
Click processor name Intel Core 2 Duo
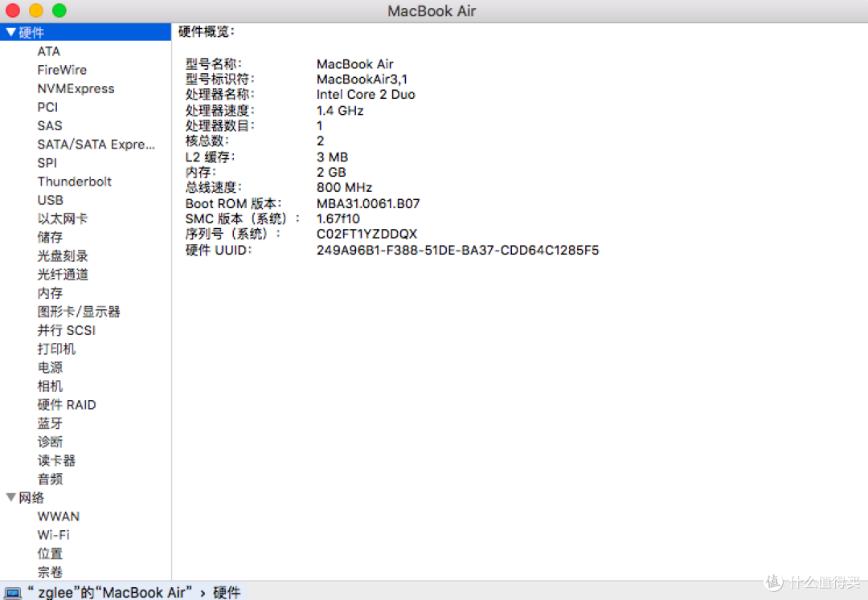(366, 95)
